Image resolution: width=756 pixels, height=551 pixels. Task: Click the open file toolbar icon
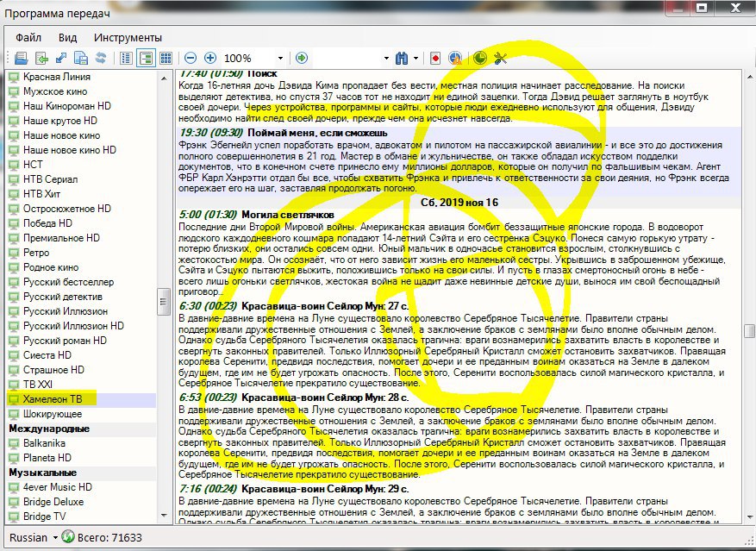(22, 59)
